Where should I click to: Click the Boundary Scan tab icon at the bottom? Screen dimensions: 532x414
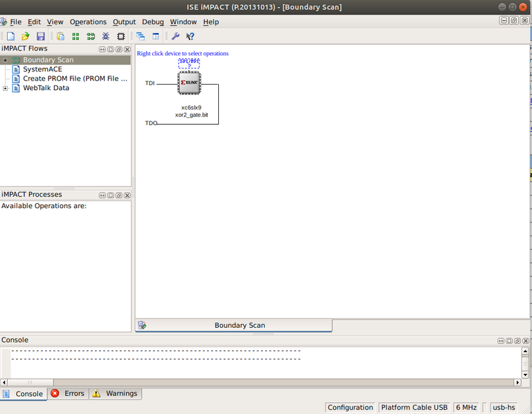[142, 325]
